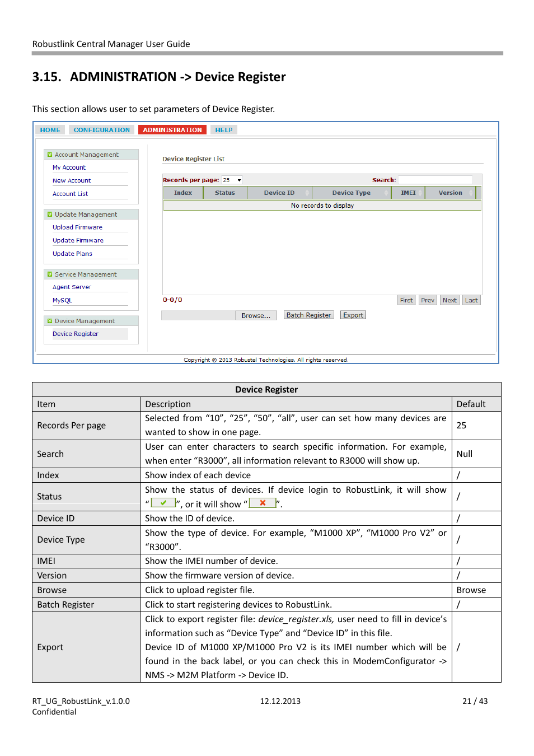Go to the First page
Screen dimensions: 534x756
click(406, 300)
